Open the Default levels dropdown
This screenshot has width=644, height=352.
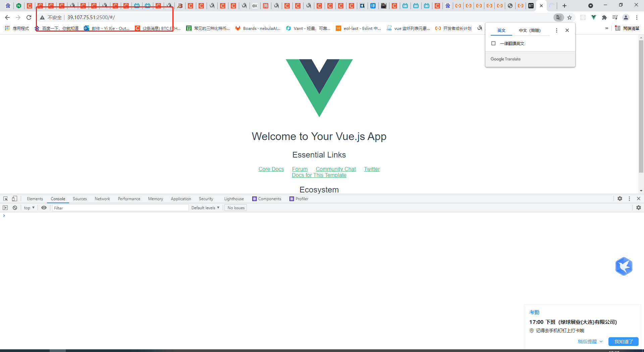pos(205,208)
